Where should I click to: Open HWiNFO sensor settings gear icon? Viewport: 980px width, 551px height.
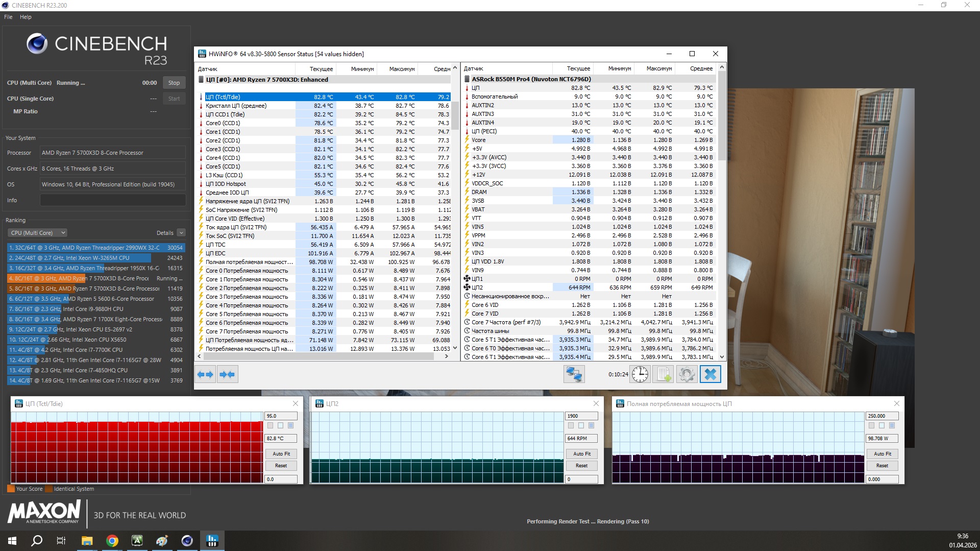687,374
